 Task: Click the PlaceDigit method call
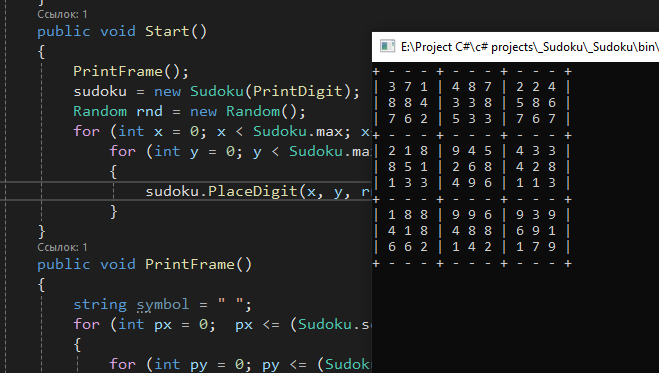[253, 192]
